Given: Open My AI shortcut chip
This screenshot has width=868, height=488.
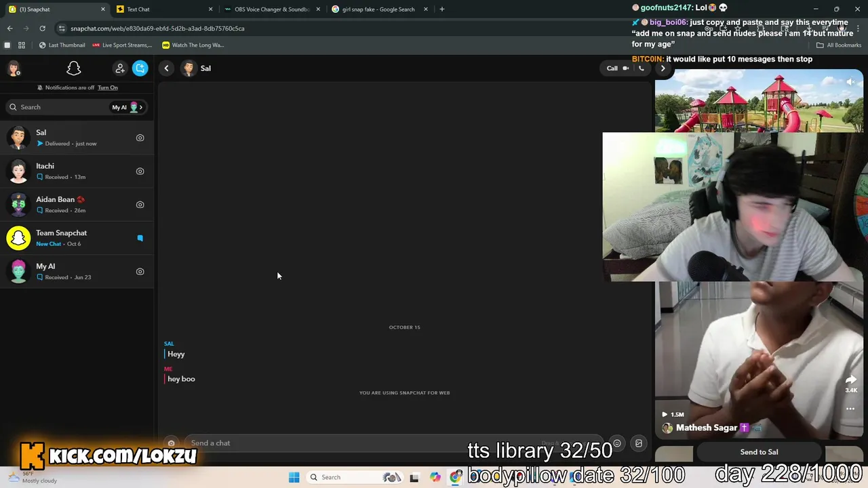Looking at the screenshot, I should point(128,107).
